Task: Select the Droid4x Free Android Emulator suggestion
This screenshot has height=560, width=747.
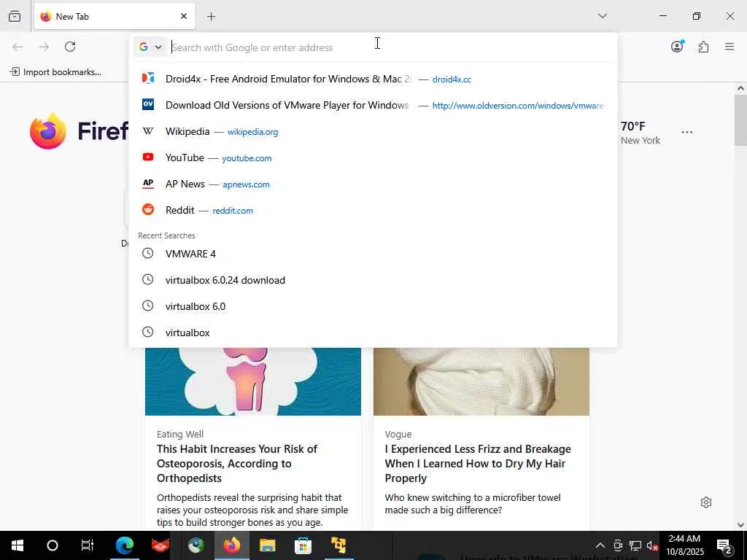Action: (373, 79)
